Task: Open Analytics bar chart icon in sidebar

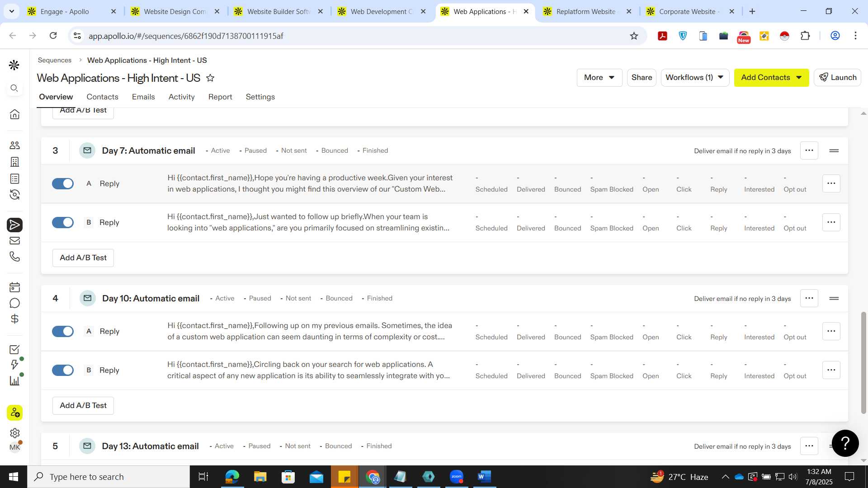Action: pos(14,380)
